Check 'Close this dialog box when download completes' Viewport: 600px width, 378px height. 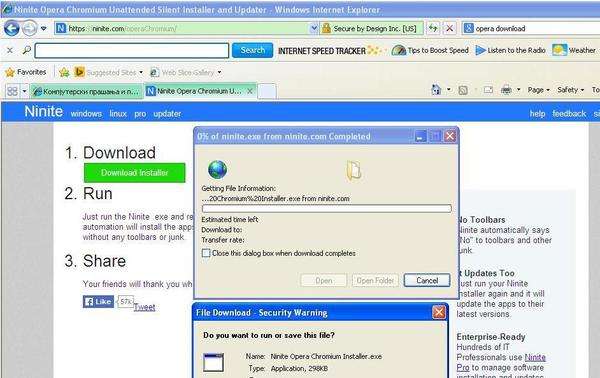pyautogui.click(x=206, y=253)
